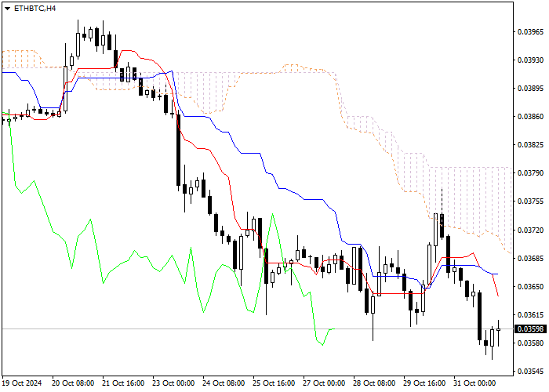Image resolution: width=549 pixels, height=392 pixels.
Task: Click the 31 Oct 00:00 time label
Action: 474,383
